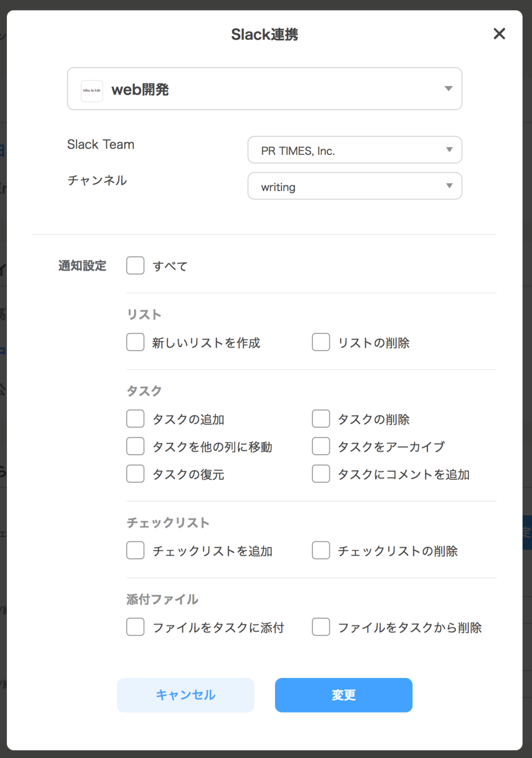Enable the すべて notification checkbox
Image resolution: width=532 pixels, height=758 pixels.
[x=135, y=265]
